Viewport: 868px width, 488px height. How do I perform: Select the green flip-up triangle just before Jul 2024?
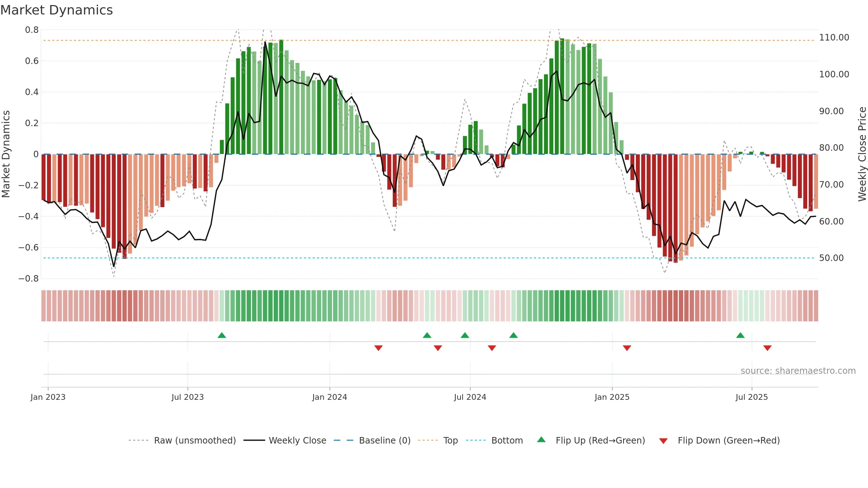coord(465,335)
